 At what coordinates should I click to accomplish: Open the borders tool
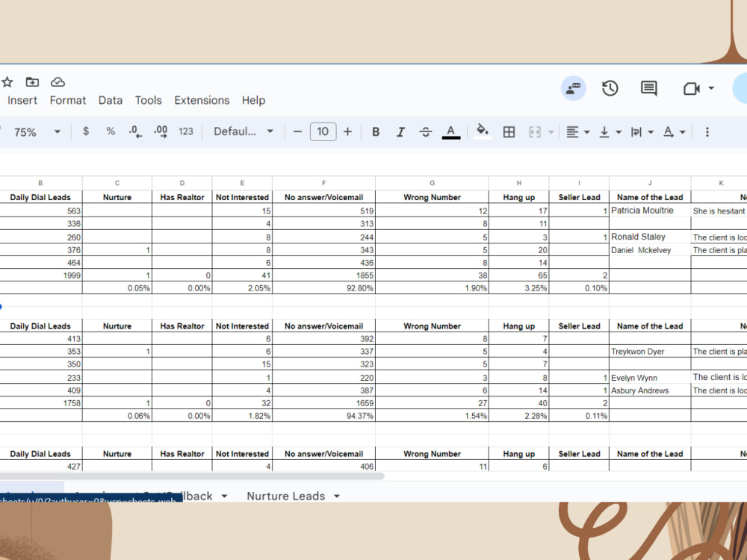[509, 131]
